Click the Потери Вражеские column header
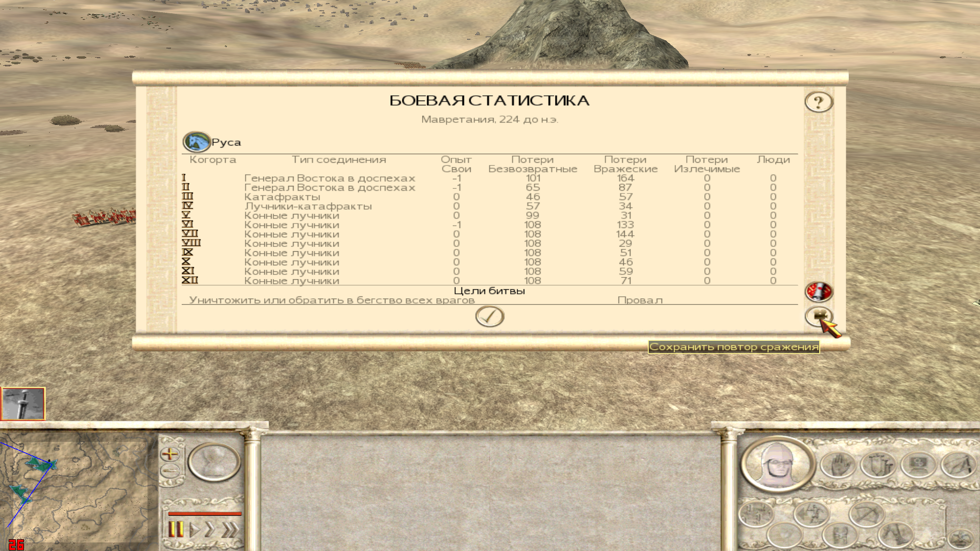980x551 pixels. [x=625, y=164]
